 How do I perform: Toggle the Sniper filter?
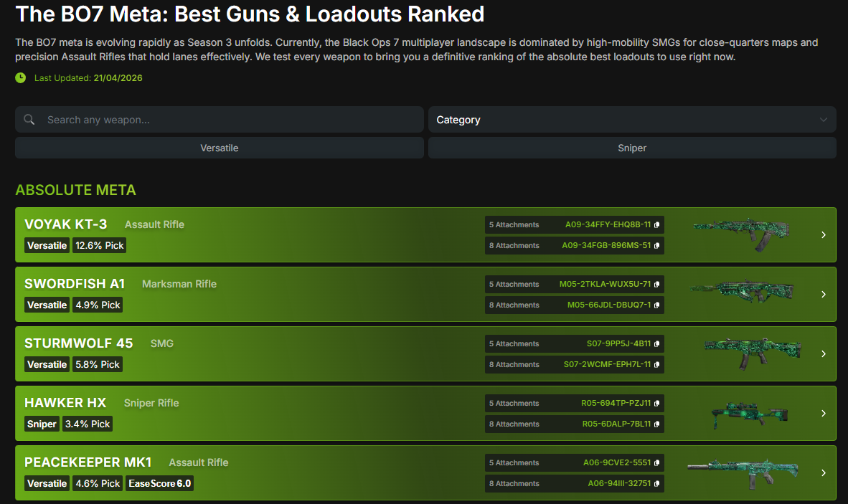632,148
